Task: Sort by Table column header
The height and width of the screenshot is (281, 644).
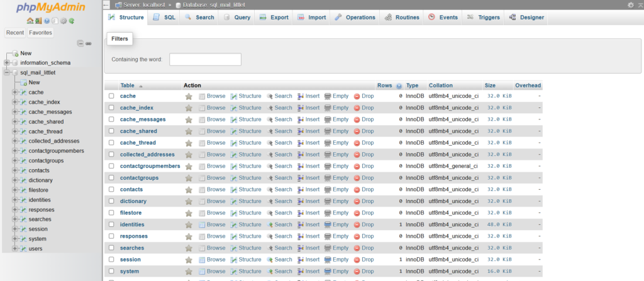Action: pyautogui.click(x=127, y=85)
